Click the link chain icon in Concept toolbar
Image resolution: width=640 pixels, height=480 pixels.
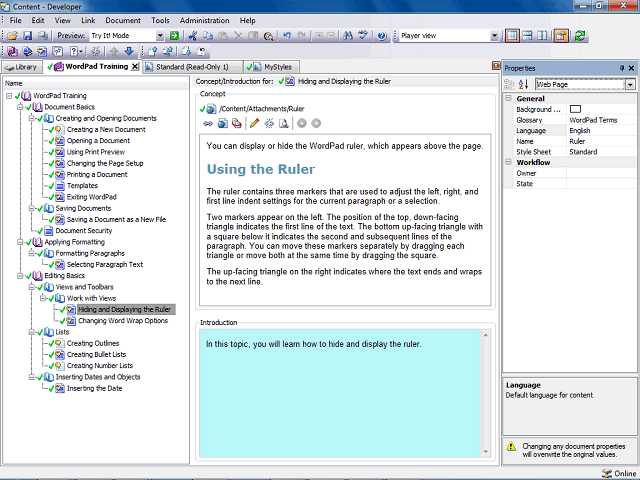208,123
